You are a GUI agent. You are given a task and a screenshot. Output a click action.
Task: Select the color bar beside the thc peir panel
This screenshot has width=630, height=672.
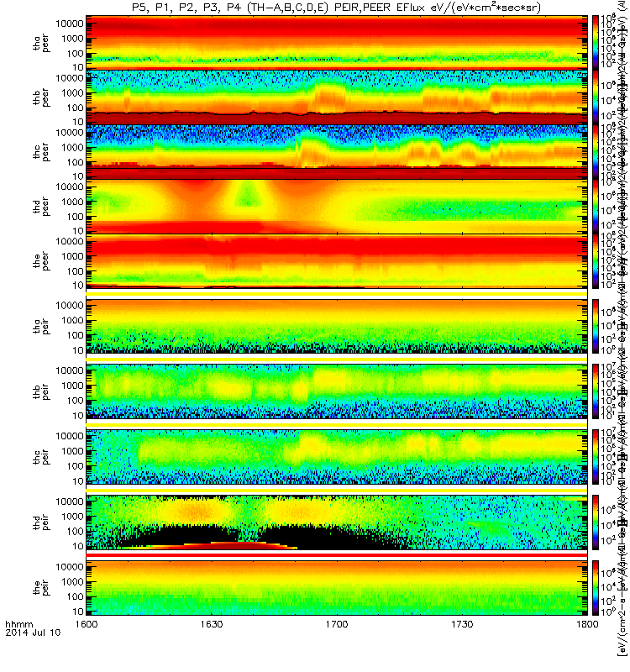(596, 456)
